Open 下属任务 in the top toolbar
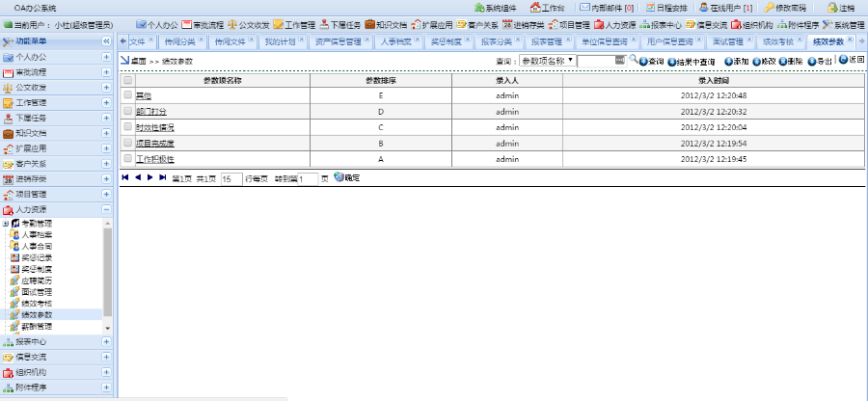This screenshot has width=868, height=401. [x=339, y=25]
